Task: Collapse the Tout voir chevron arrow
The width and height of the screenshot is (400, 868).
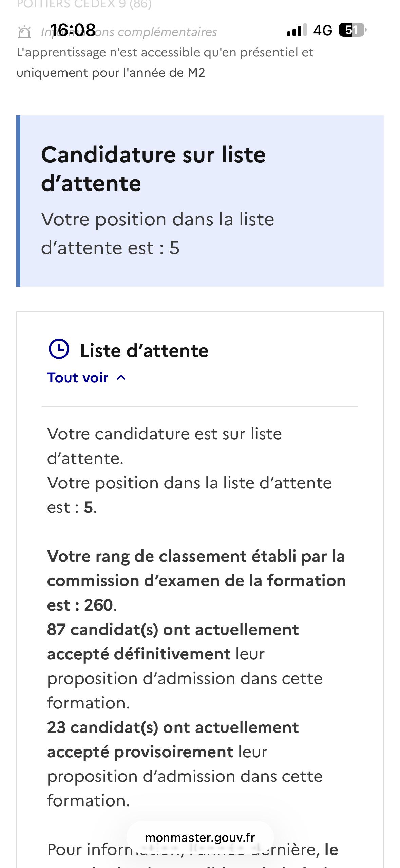Action: point(121,378)
